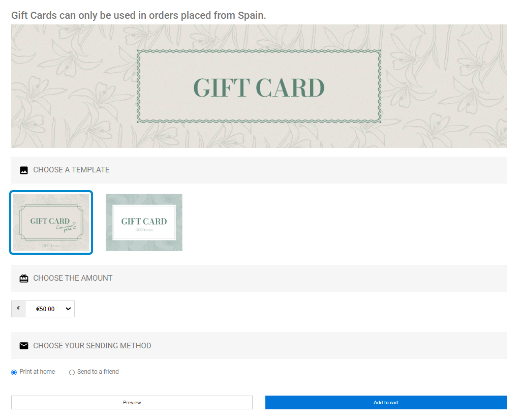This screenshot has width=521, height=420.
Task: Open the €50.00 amount dropdown
Action: coord(50,309)
